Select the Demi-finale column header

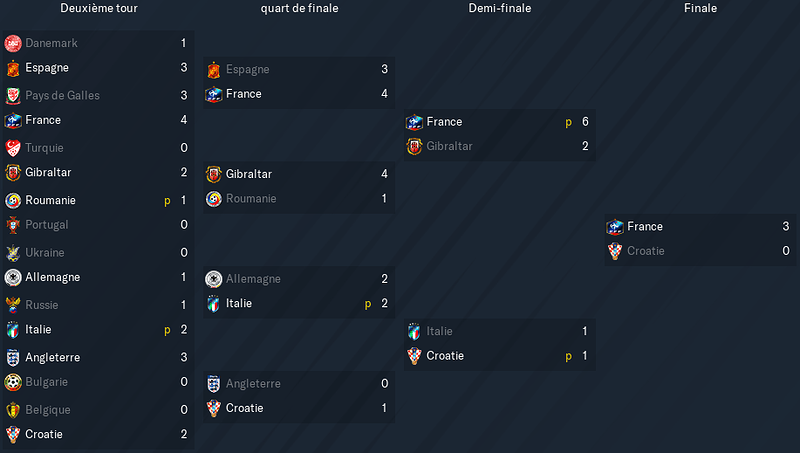coord(500,8)
